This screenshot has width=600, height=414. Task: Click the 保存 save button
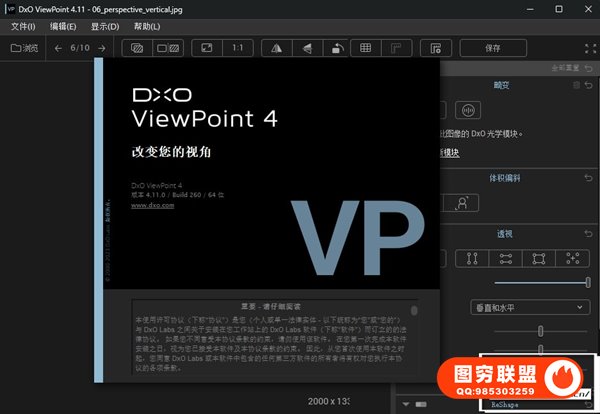493,47
